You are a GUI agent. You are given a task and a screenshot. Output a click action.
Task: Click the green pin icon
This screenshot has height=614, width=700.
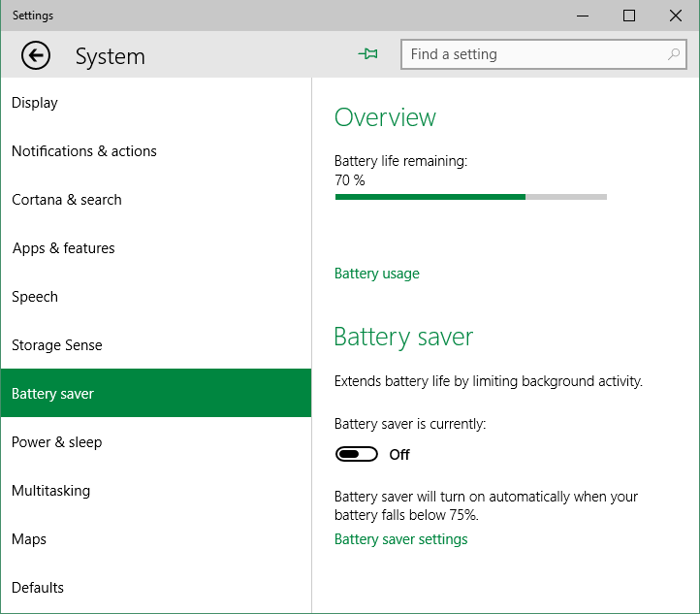(368, 54)
